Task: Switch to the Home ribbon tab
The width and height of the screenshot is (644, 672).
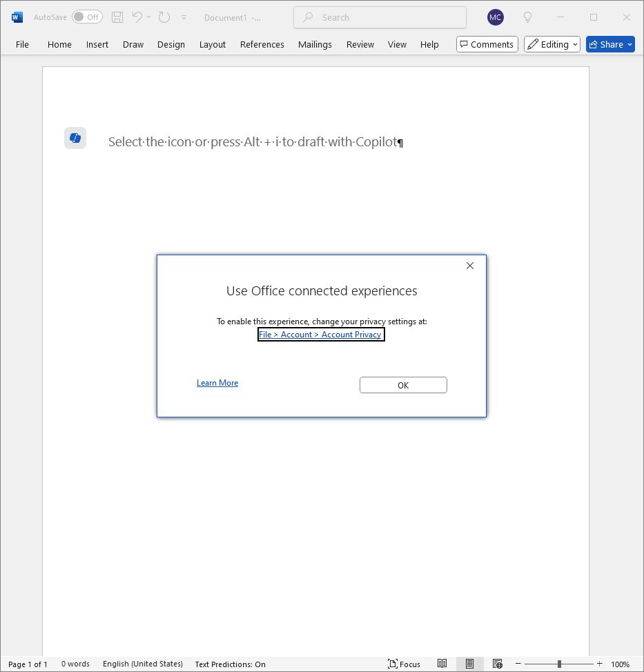Action: (59, 45)
